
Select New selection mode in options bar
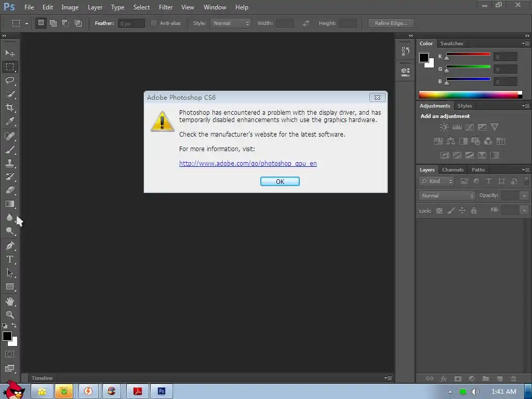pos(41,23)
